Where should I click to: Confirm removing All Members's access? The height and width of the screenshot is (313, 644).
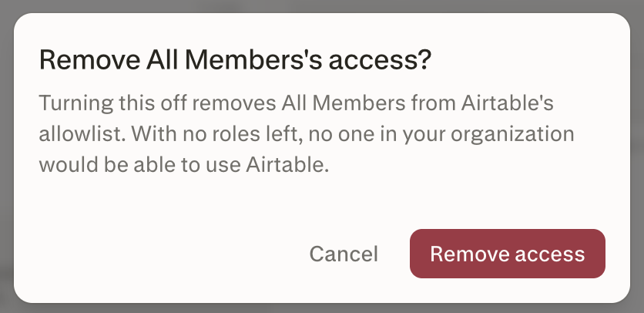pyautogui.click(x=507, y=254)
